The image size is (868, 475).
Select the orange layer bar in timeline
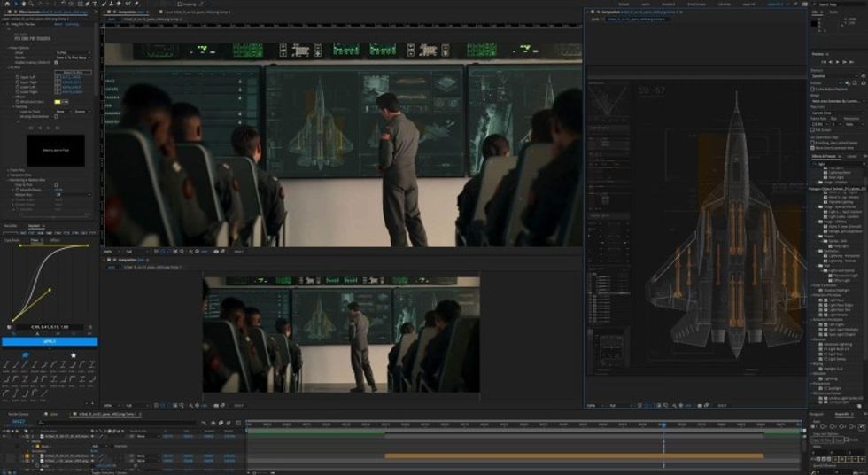click(x=574, y=456)
